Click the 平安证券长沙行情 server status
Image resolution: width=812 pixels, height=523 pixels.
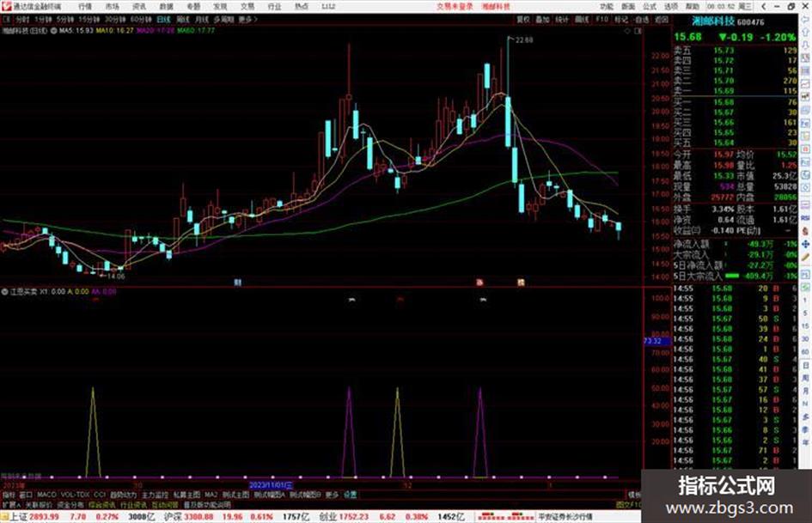[565, 517]
